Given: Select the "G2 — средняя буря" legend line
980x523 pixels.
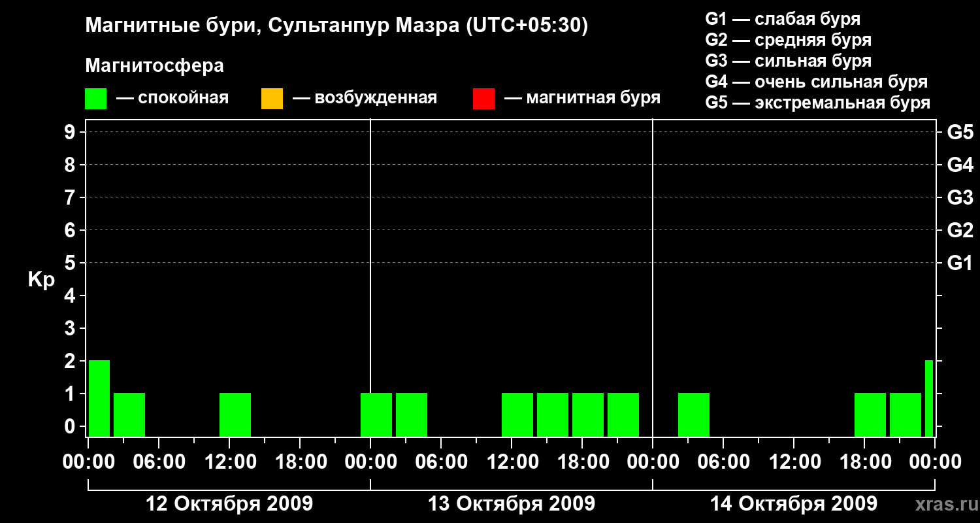Looking at the screenshot, I should click(x=789, y=40).
